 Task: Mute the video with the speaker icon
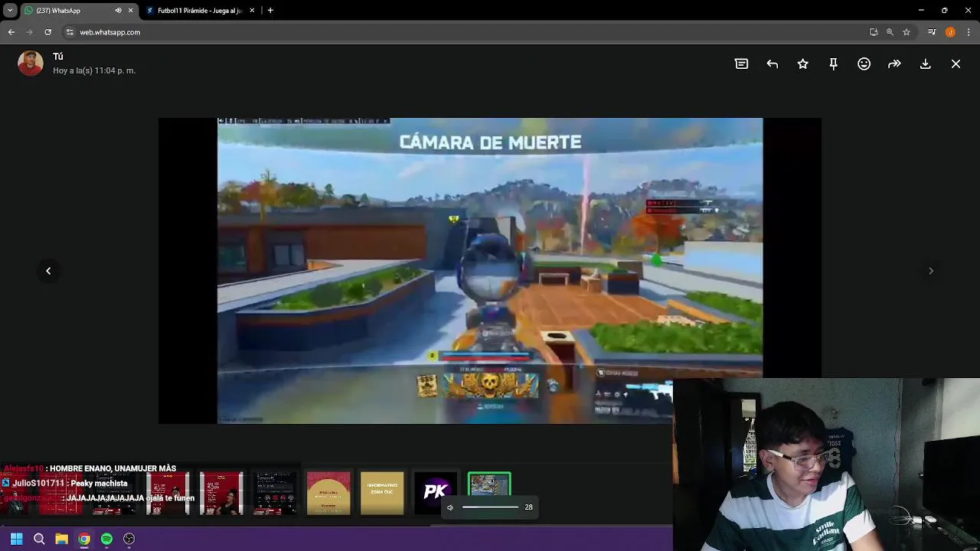click(450, 507)
